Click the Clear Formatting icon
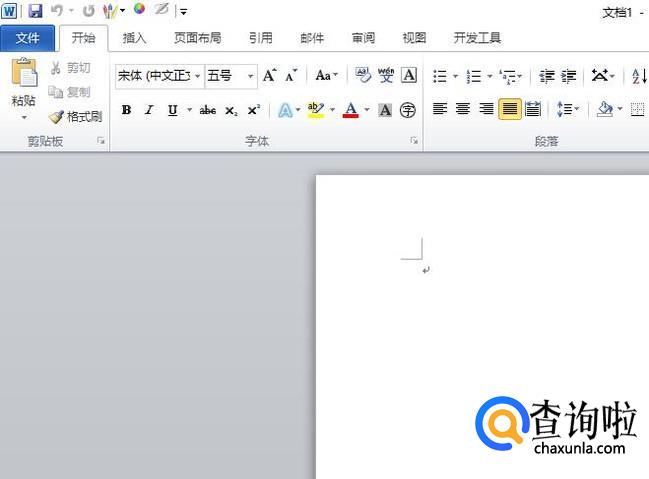This screenshot has width=649, height=479. click(x=363, y=75)
